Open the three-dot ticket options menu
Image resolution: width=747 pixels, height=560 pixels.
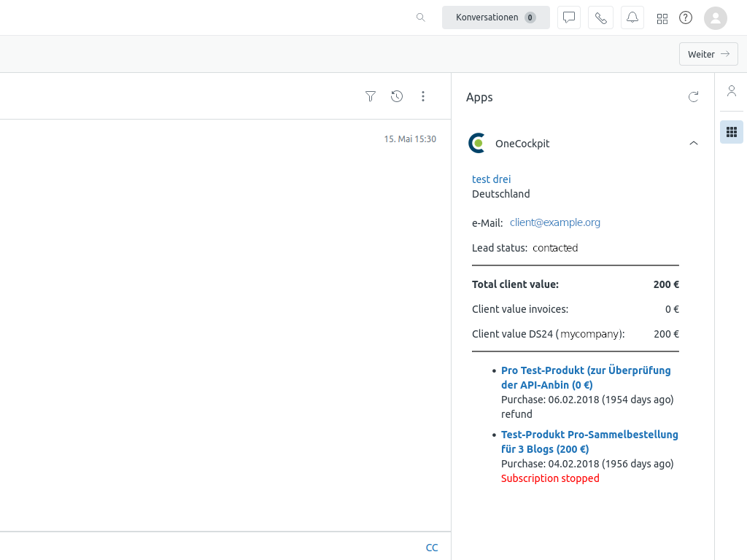click(423, 96)
